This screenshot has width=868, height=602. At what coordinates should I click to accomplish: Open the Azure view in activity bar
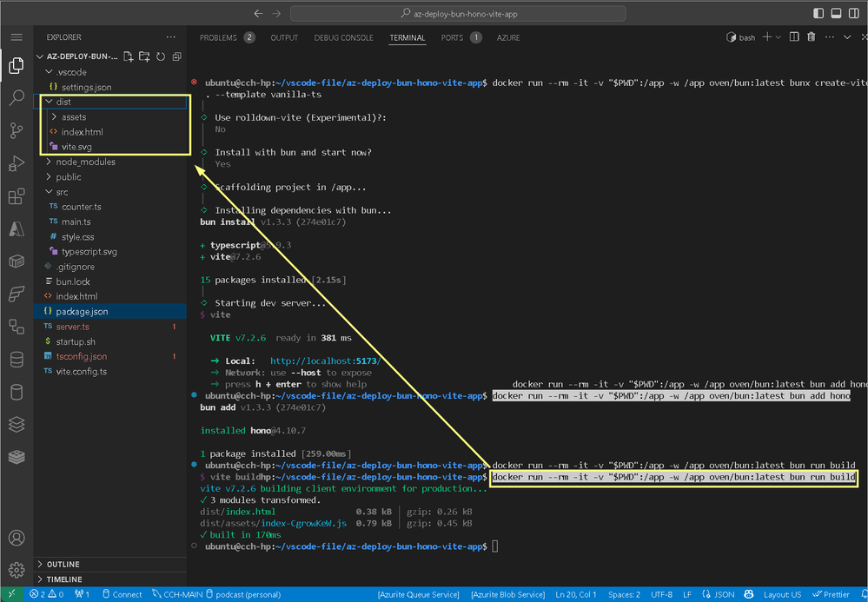(16, 228)
